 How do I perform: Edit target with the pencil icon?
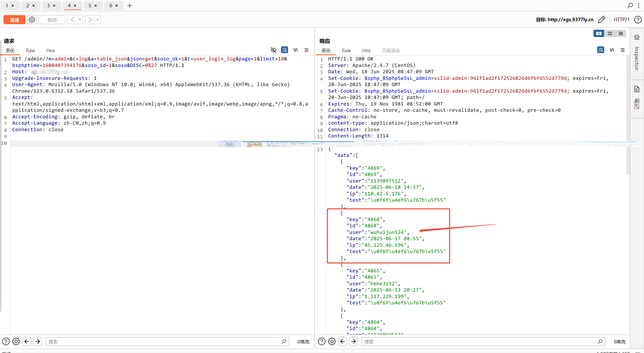602,20
